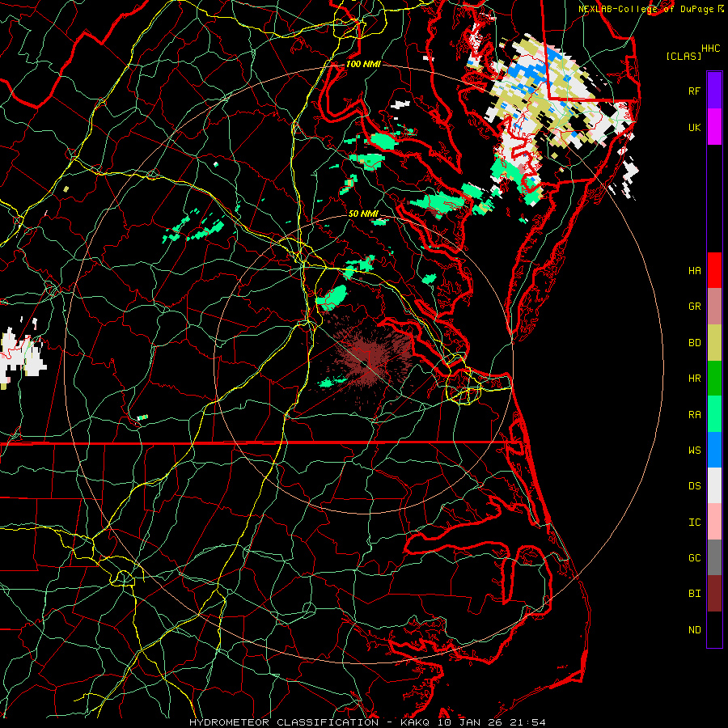Click the GC gray legend swatch
Image resolution: width=728 pixels, height=728 pixels.
714,557
